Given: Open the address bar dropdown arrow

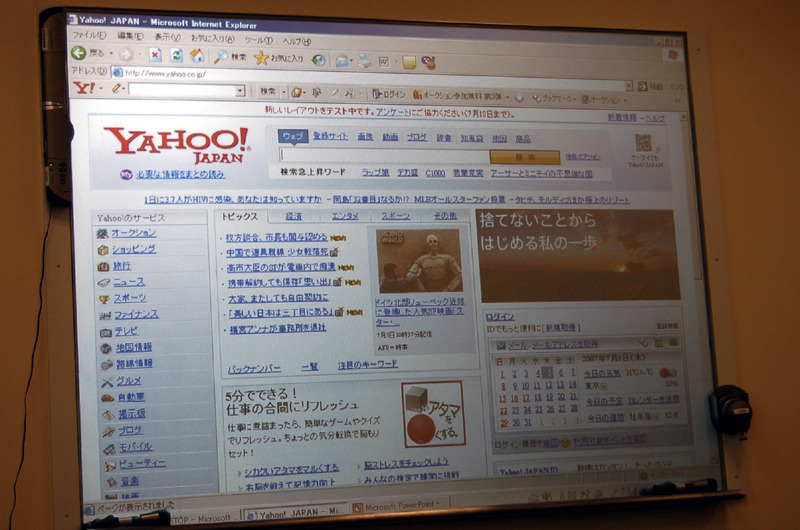Looking at the screenshot, I should pyautogui.click(x=629, y=86).
